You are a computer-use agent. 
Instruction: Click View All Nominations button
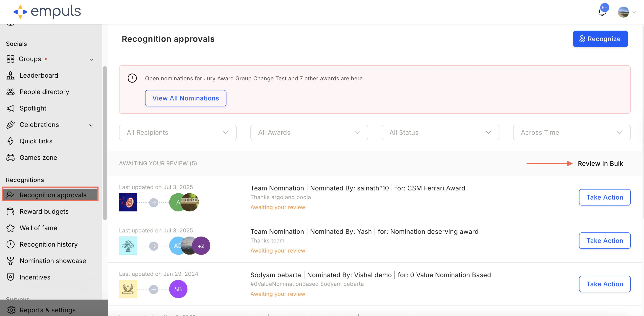click(185, 98)
